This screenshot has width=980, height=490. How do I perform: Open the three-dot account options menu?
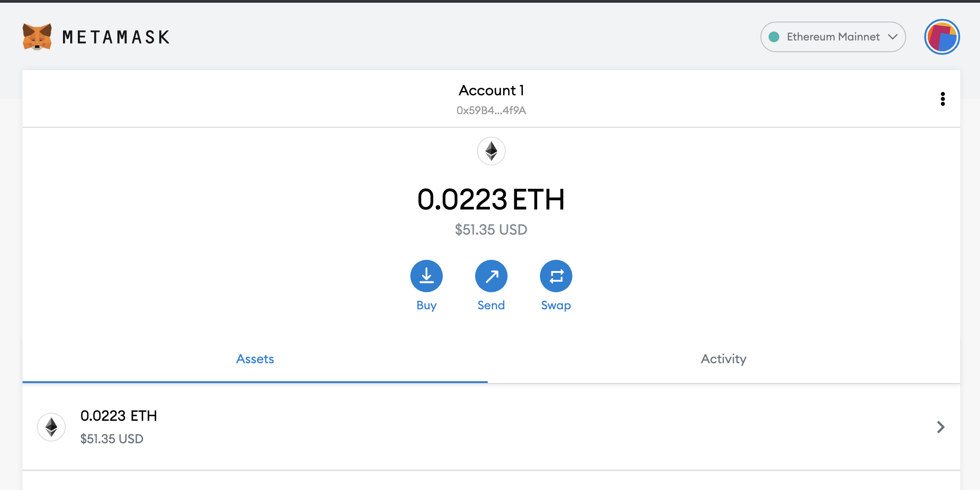tap(942, 99)
